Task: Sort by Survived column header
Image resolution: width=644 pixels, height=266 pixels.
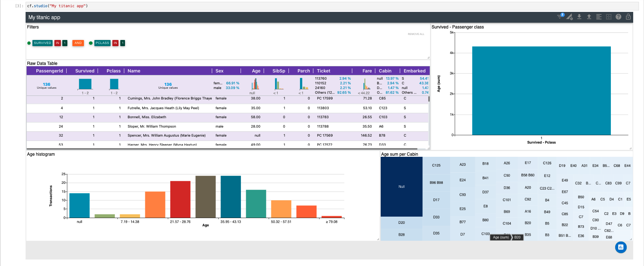Action: [85, 71]
